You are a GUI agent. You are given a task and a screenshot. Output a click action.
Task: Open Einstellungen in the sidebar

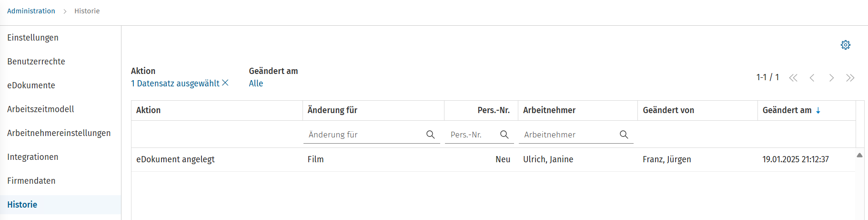pyautogui.click(x=33, y=38)
